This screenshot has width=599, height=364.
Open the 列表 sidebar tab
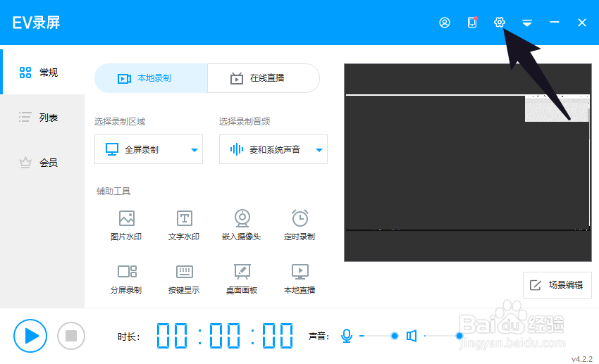click(42, 117)
